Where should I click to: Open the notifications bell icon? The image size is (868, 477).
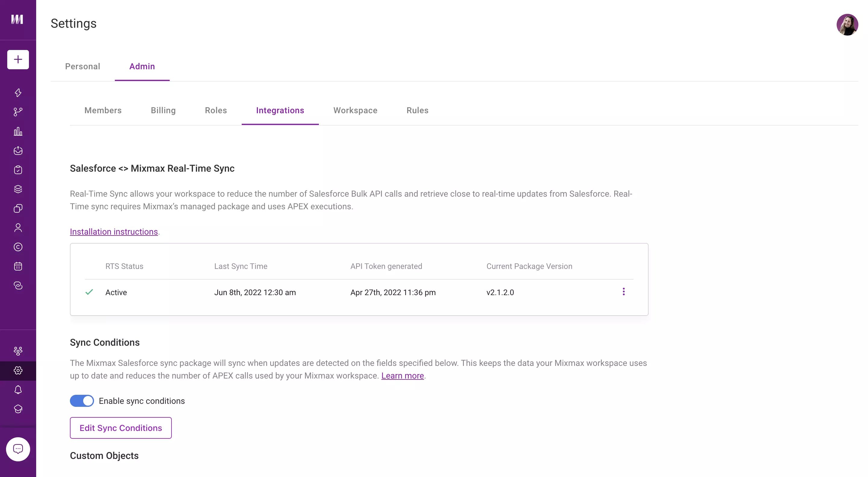tap(18, 390)
